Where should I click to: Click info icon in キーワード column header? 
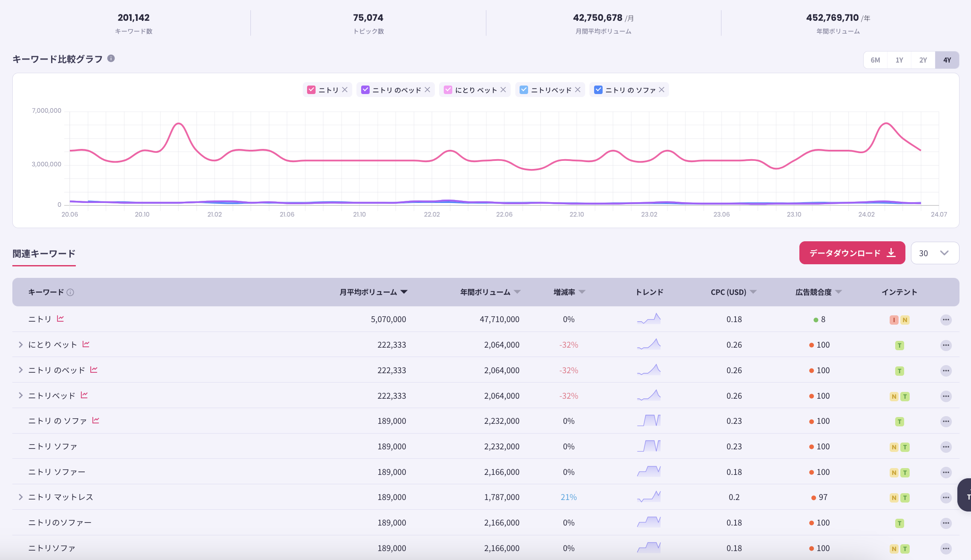[x=70, y=292]
